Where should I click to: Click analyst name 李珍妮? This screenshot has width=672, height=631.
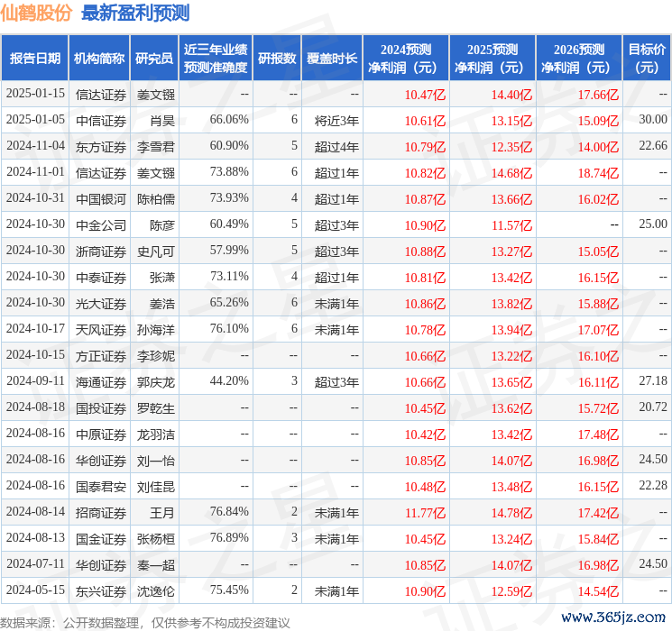(155, 356)
